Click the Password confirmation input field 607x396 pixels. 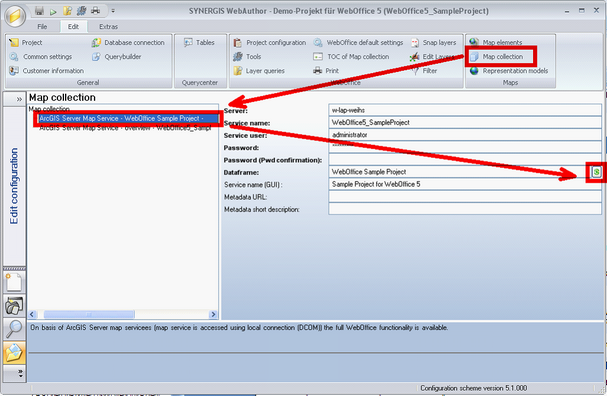[465, 160]
